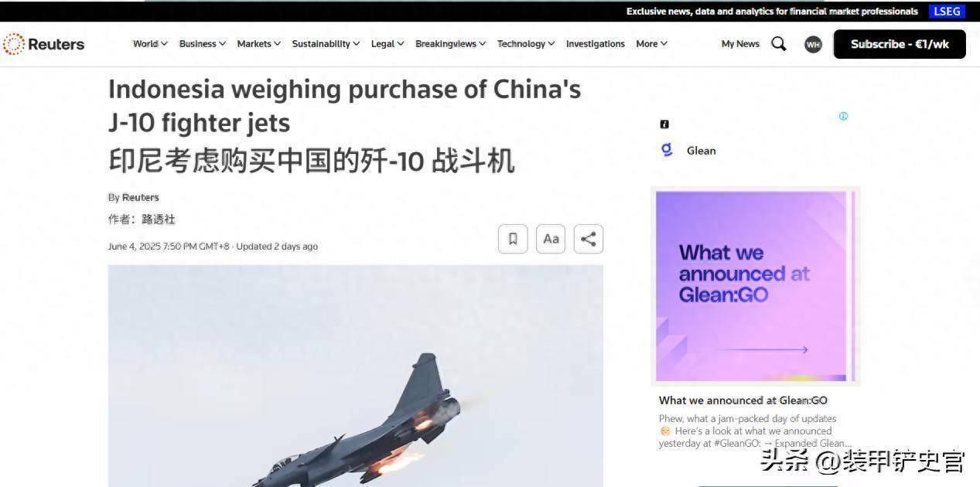Open the More navigation menu
The image size is (980, 487).
pyautogui.click(x=652, y=44)
